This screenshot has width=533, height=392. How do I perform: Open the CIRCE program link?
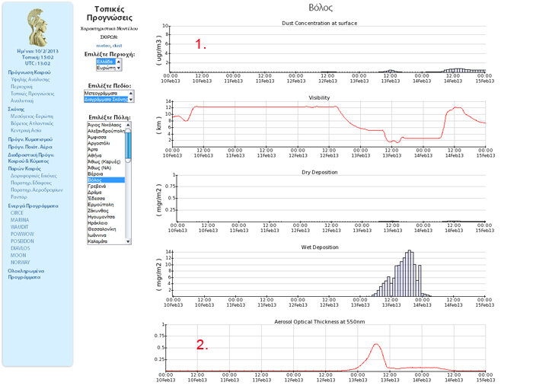[18, 212]
